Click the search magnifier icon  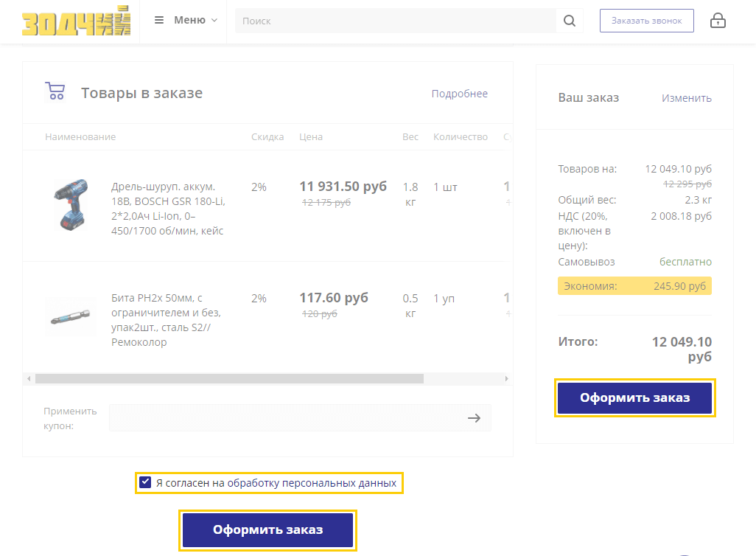[569, 21]
